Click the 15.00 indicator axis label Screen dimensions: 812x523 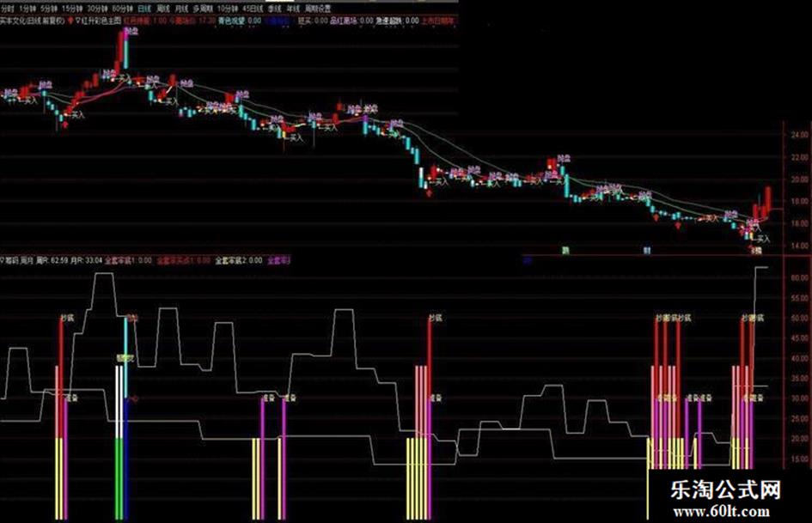[800, 459]
